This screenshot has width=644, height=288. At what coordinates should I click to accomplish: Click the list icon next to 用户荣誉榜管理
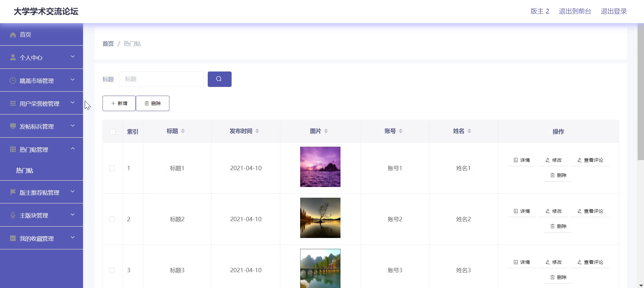click(13, 103)
